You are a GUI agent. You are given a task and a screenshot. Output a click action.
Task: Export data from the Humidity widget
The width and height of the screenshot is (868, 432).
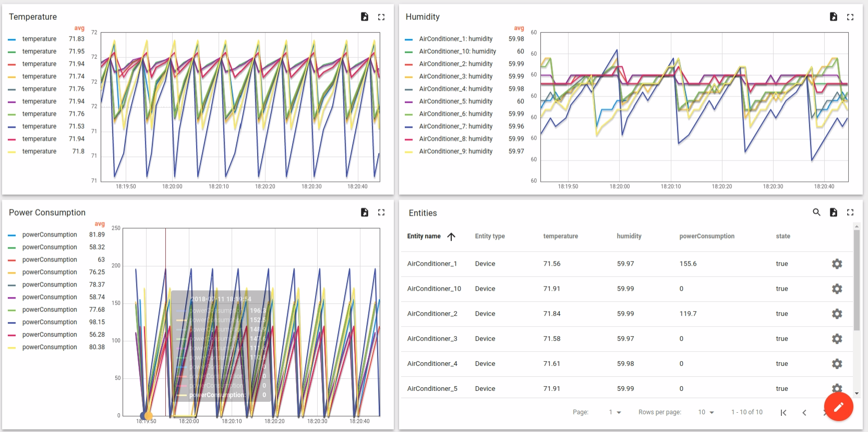click(x=834, y=17)
